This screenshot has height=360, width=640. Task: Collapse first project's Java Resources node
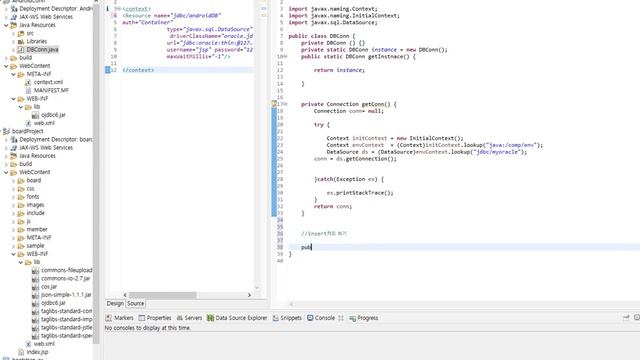click(6, 25)
